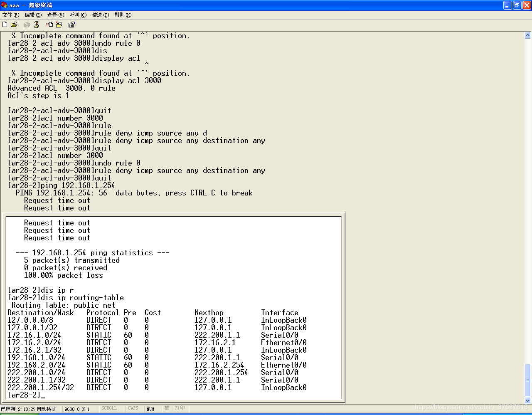This screenshot has width=532, height=415.
Task: Click the 已连接 connection time status
Action: click(18, 409)
